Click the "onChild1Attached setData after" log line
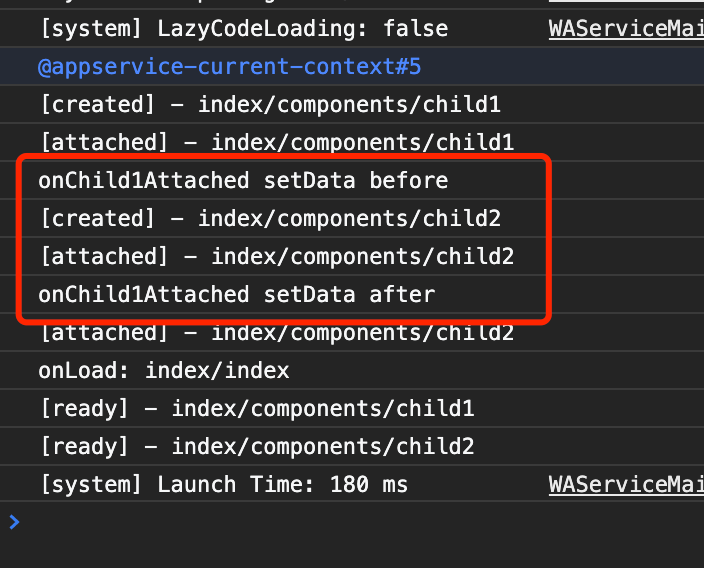Viewport: 704px width, 568px height. pyautogui.click(x=237, y=295)
